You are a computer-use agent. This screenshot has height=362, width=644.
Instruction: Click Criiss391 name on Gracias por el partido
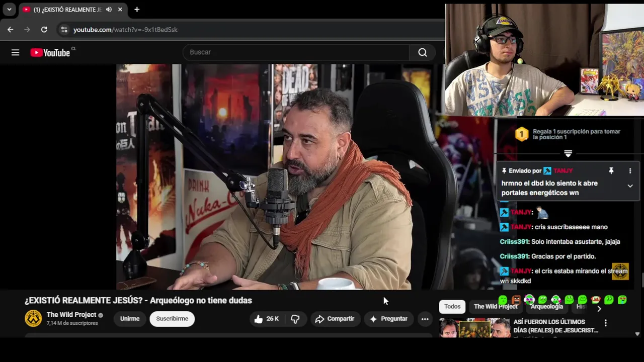(514, 256)
